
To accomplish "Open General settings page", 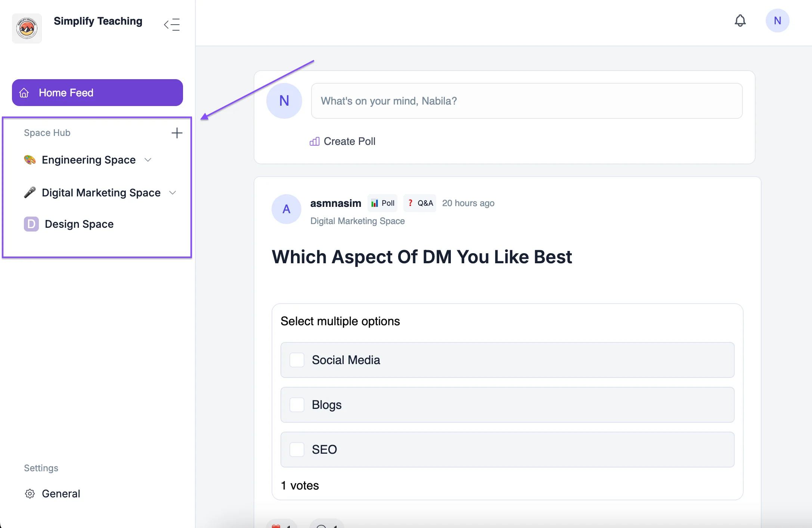I will (x=61, y=494).
